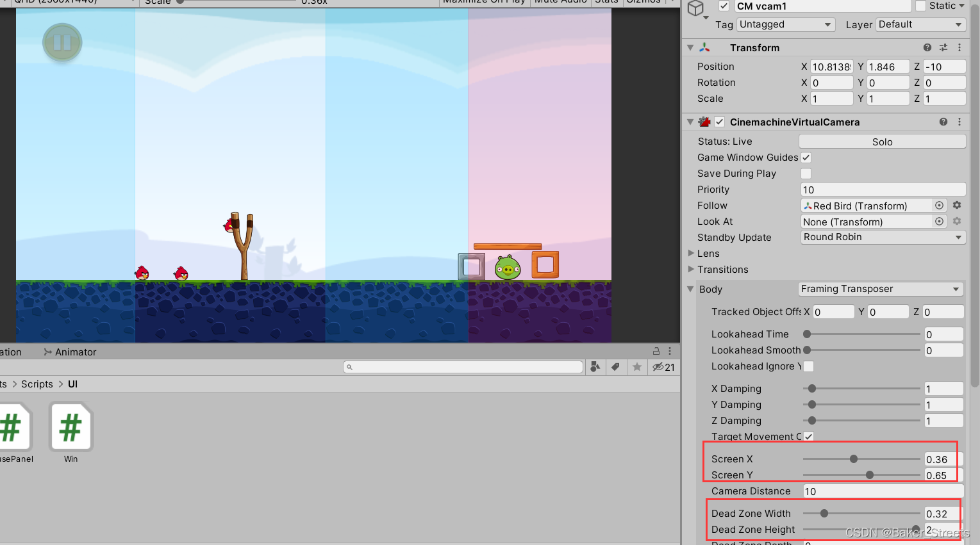Open the Layer dropdown Default
The width and height of the screenshot is (980, 545).
(921, 24)
